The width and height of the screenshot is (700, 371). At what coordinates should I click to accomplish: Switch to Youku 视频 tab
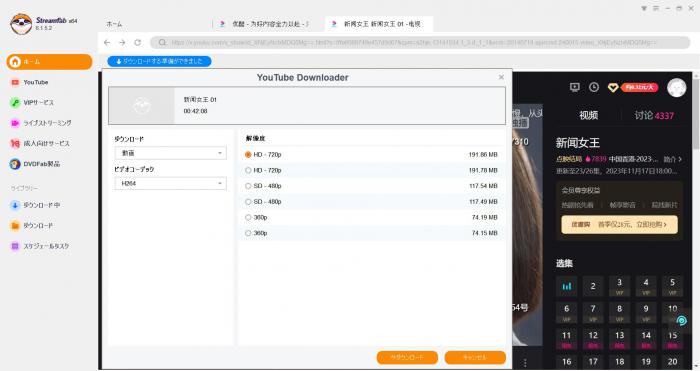point(588,115)
